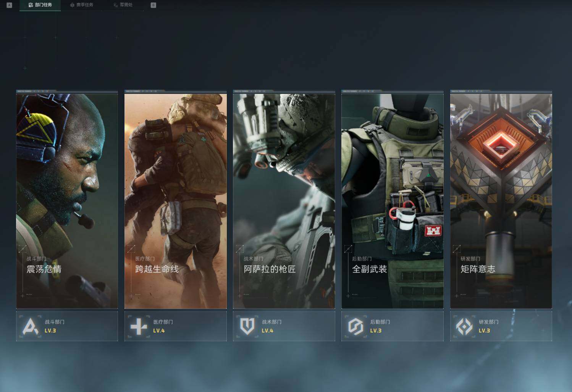Click the LV.3 level of 后勤部门

click(376, 331)
